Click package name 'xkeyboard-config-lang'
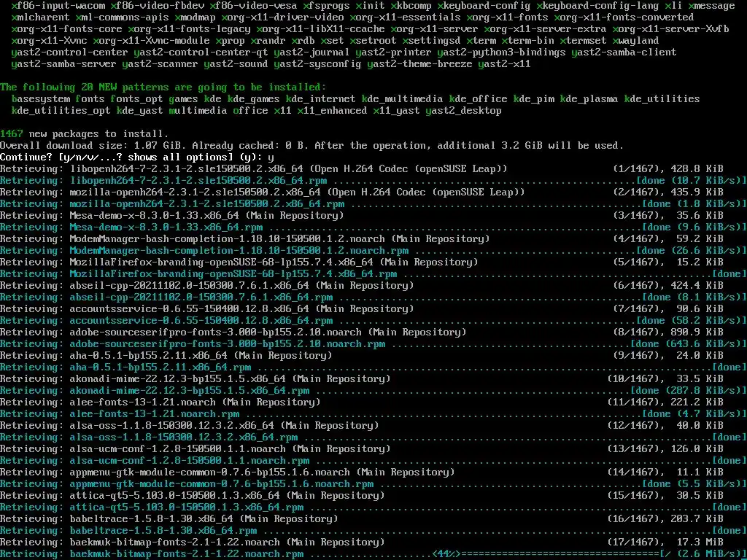The width and height of the screenshot is (747, 560). pos(598,6)
